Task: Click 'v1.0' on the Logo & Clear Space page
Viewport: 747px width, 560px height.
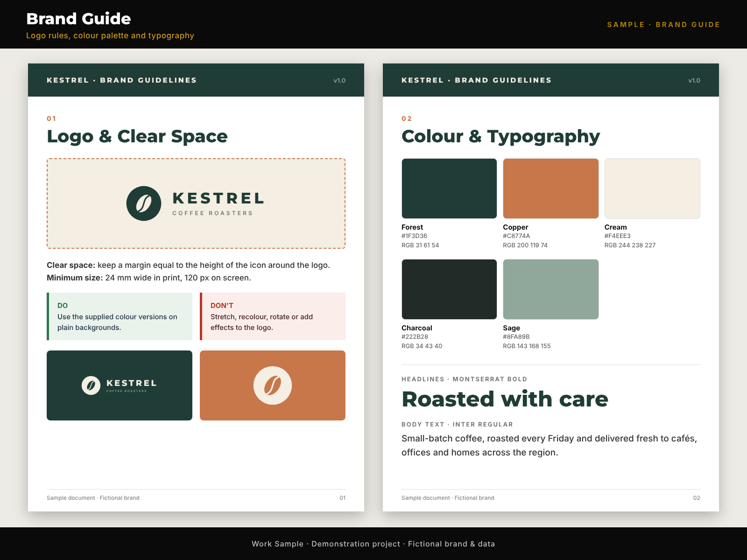Action: [x=339, y=81]
